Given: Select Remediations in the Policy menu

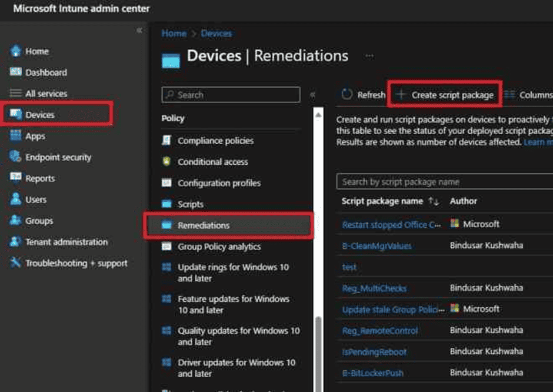Looking at the screenshot, I should pyautogui.click(x=204, y=225).
